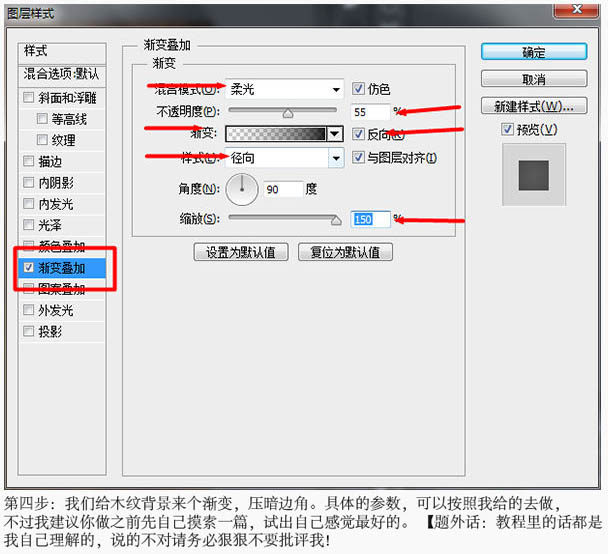608x554 pixels.
Task: Open the gradient picker dropdown arrow
Action: (335, 134)
